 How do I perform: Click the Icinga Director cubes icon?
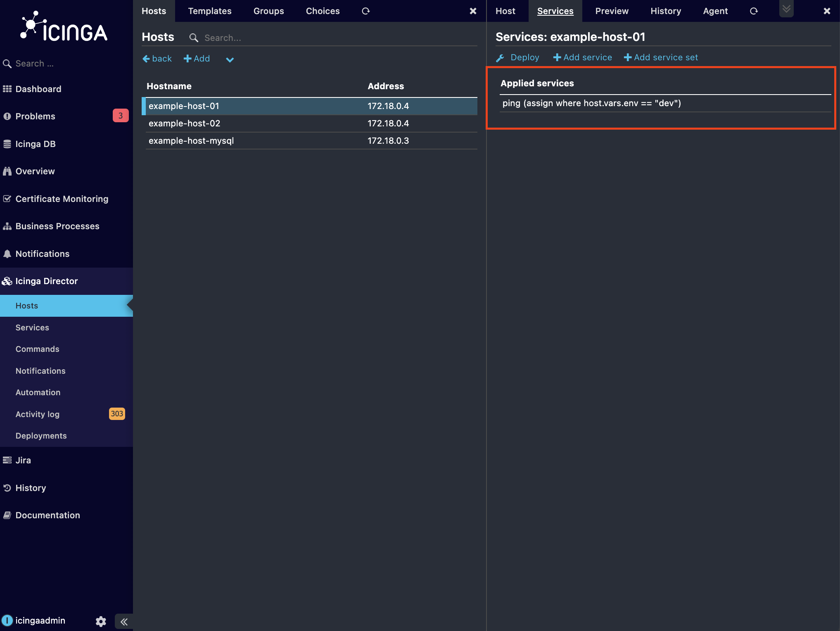tap(7, 281)
